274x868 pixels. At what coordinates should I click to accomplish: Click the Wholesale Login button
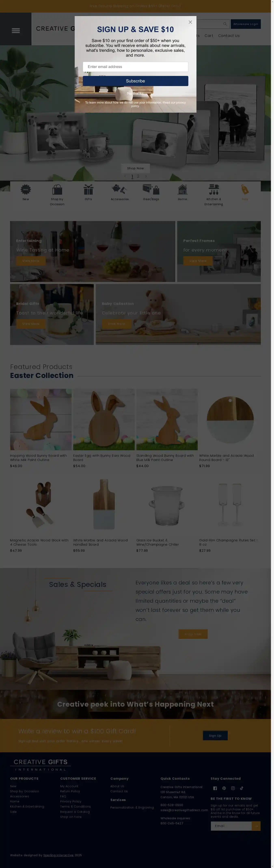[246, 24]
